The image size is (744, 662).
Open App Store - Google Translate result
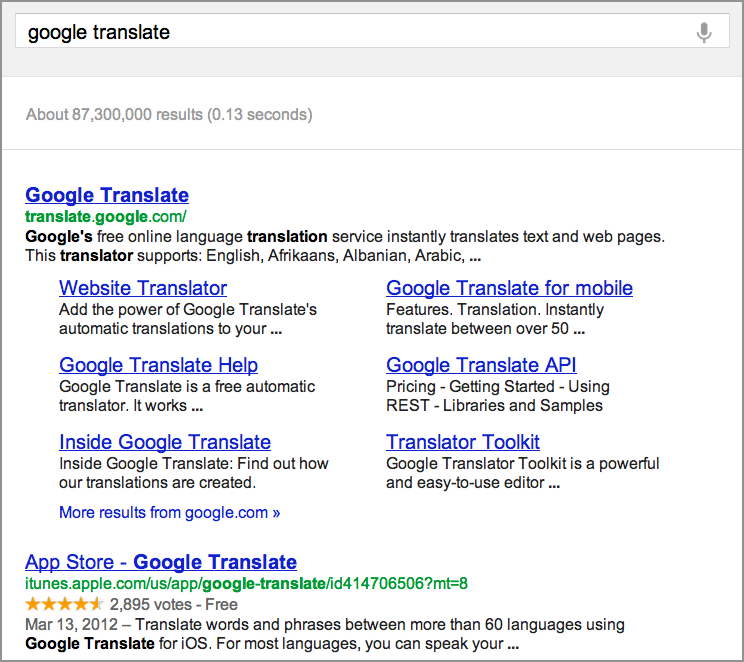click(x=161, y=562)
